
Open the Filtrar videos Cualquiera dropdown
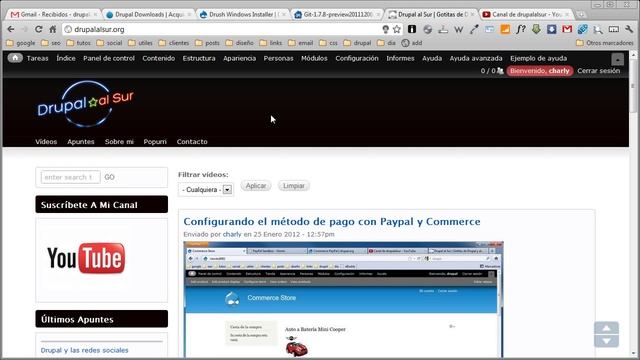click(206, 190)
